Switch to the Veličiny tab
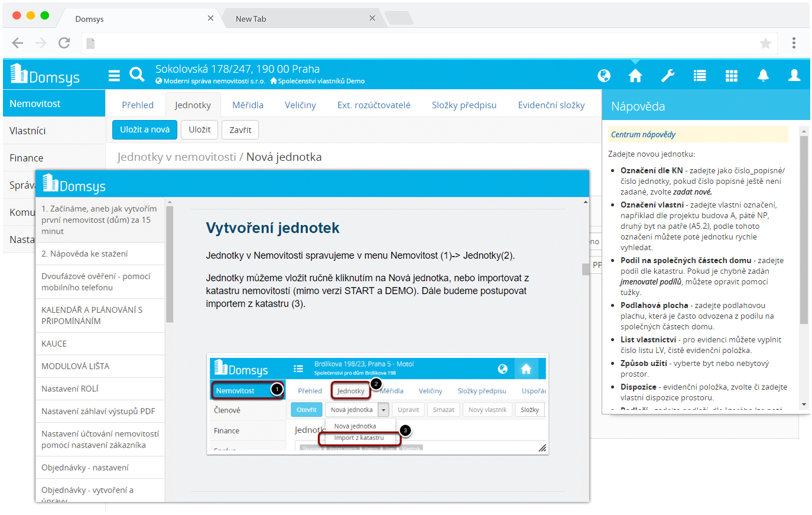The width and height of the screenshot is (812, 515). pos(300,105)
